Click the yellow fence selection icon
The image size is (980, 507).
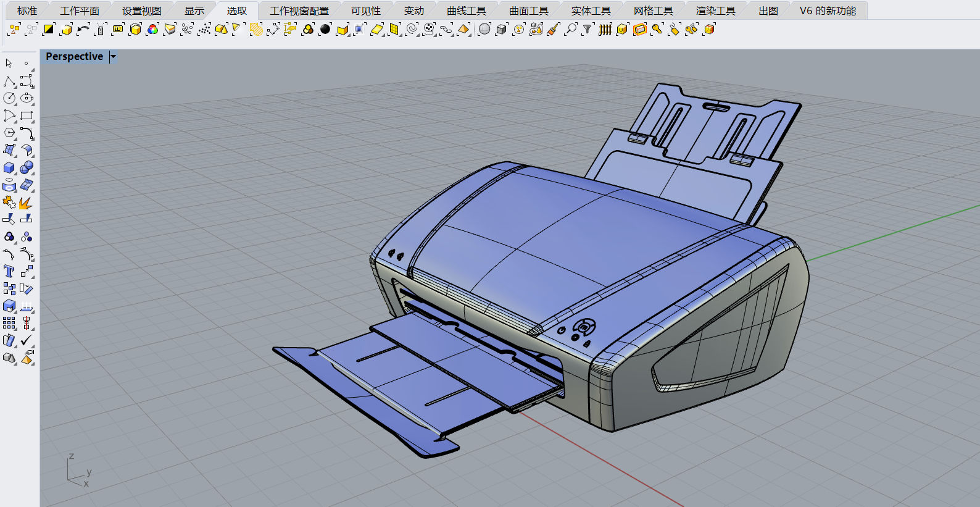click(x=605, y=29)
